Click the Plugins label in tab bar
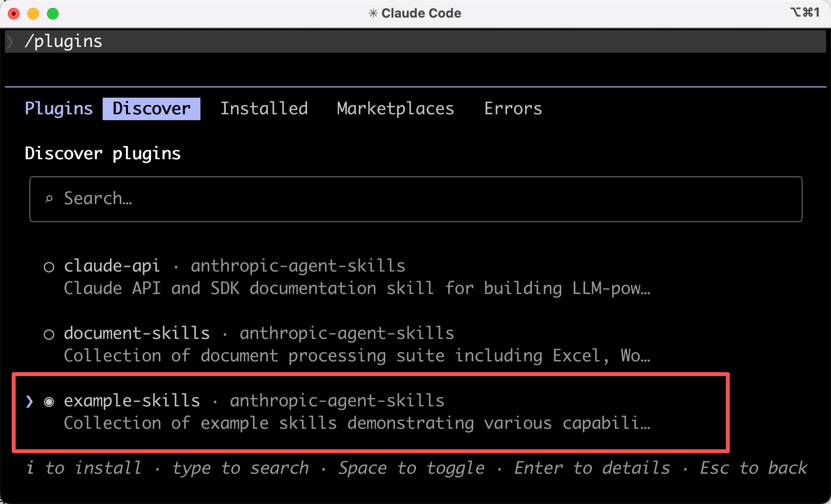This screenshot has width=831, height=504. click(59, 108)
